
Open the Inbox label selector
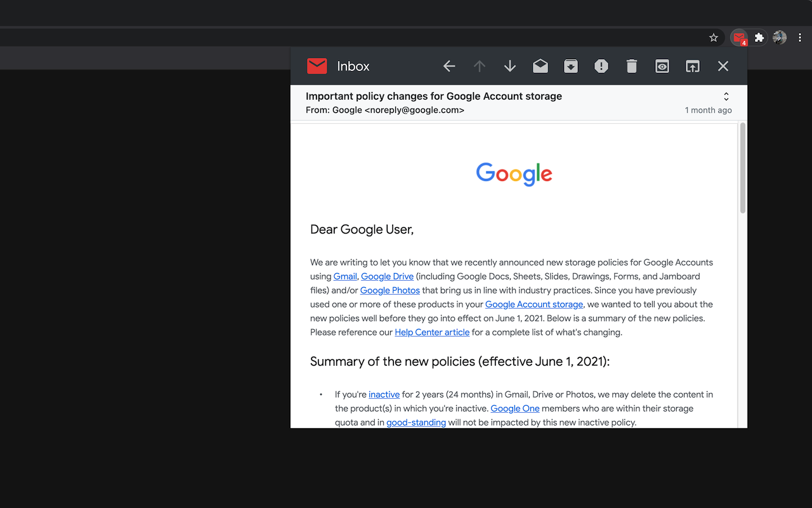coord(353,66)
